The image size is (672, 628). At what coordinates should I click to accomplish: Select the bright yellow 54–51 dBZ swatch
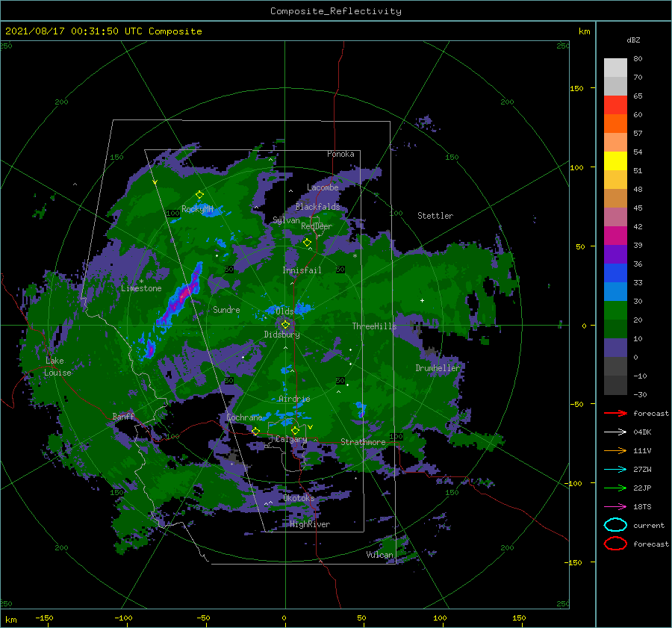[615, 161]
